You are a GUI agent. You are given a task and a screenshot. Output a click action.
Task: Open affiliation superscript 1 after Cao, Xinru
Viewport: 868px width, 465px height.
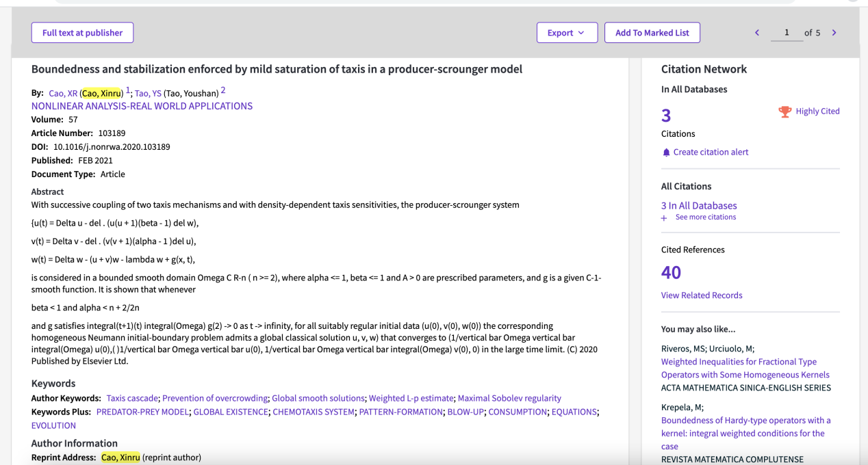127,90
